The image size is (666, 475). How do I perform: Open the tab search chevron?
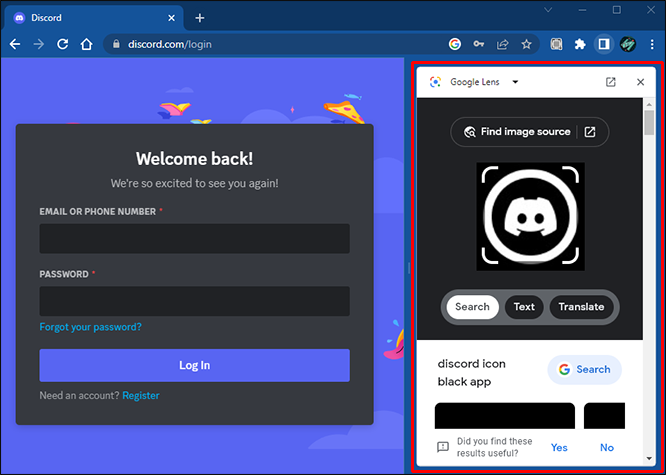point(548,10)
